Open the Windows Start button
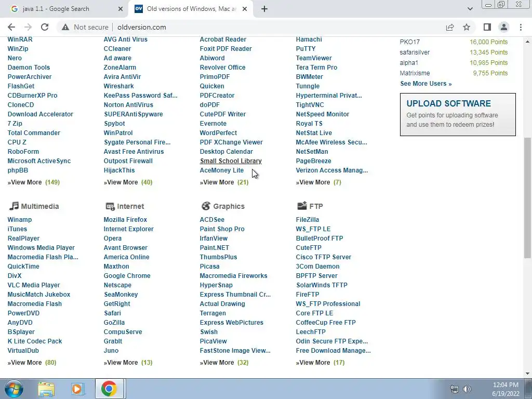This screenshot has width=532, height=399. [14, 389]
